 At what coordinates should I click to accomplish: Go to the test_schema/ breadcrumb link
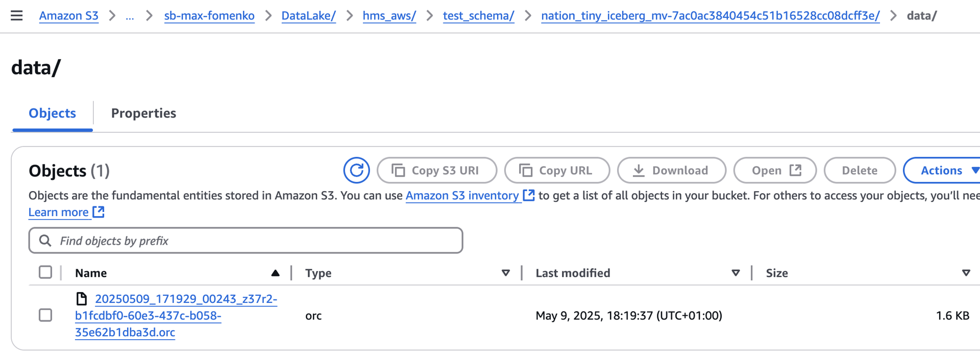[478, 16]
